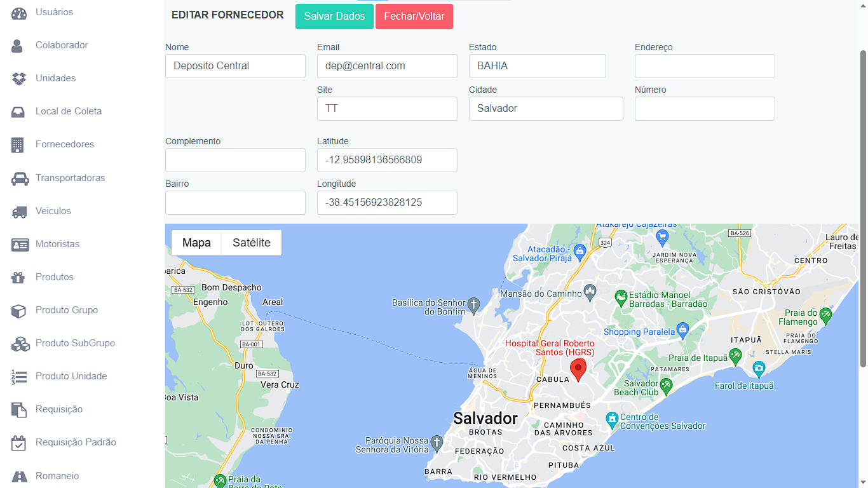Open the Requisição Padrão menu item
Image resolution: width=868 pixels, height=488 pixels.
76,442
